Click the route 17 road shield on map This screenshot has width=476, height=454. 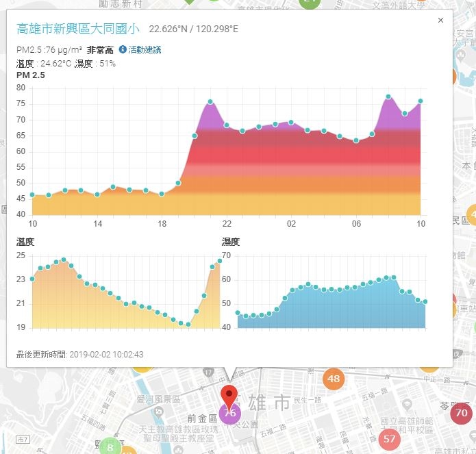[208, 372]
